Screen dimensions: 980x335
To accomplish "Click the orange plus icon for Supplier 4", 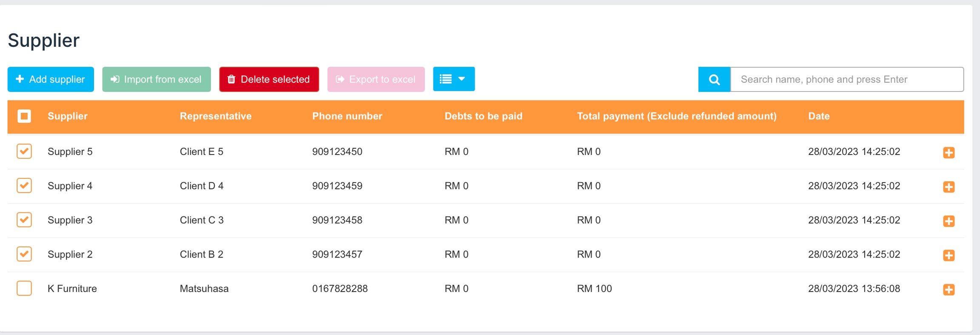I will click(949, 187).
